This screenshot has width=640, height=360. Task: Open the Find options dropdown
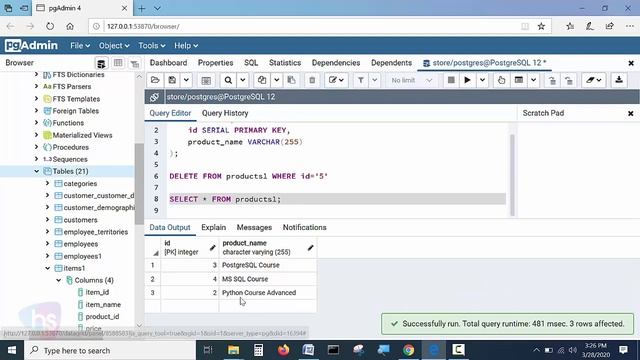(x=243, y=80)
